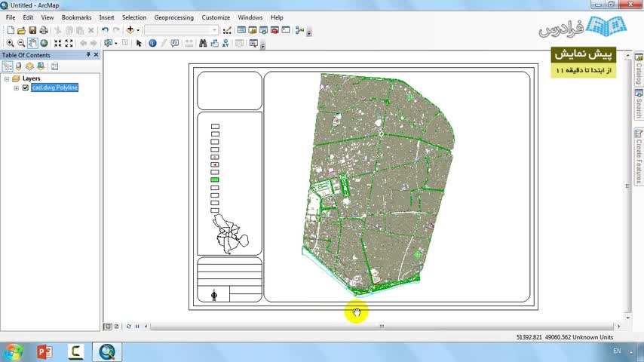
Task: Uncheck the cad.dwg Polyline layer checkbox
Action: (x=26, y=87)
